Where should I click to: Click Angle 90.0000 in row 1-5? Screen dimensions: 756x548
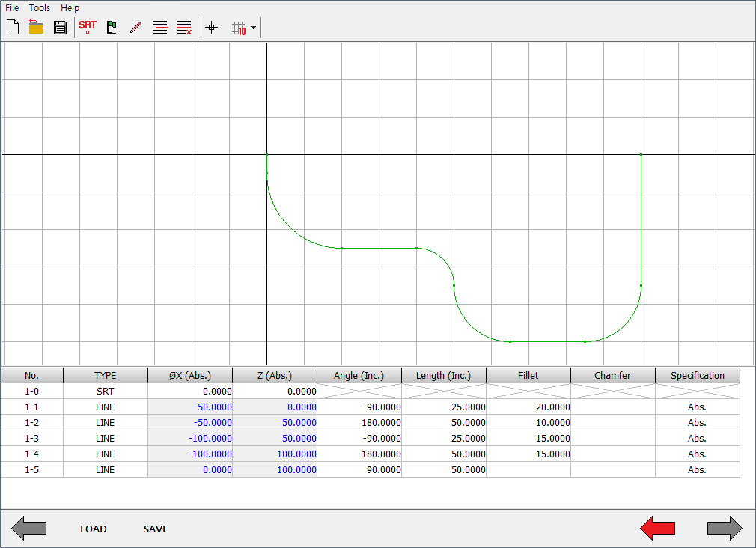[x=359, y=470]
